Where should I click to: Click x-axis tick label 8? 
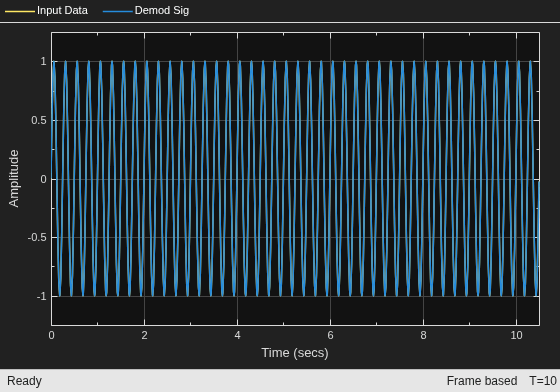[x=423, y=335]
